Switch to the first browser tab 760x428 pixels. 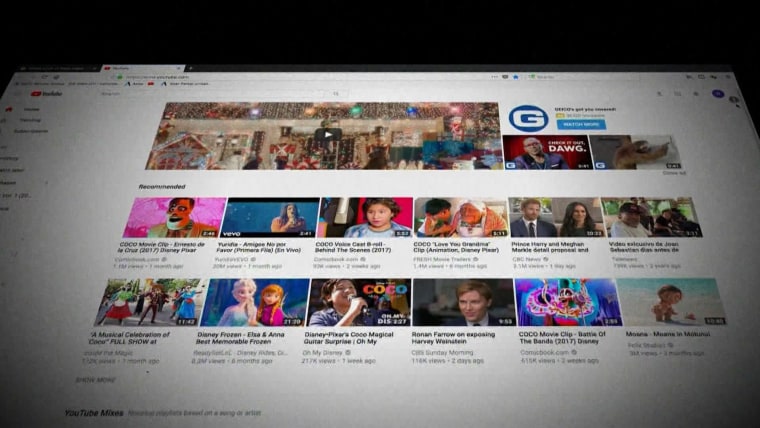point(58,68)
